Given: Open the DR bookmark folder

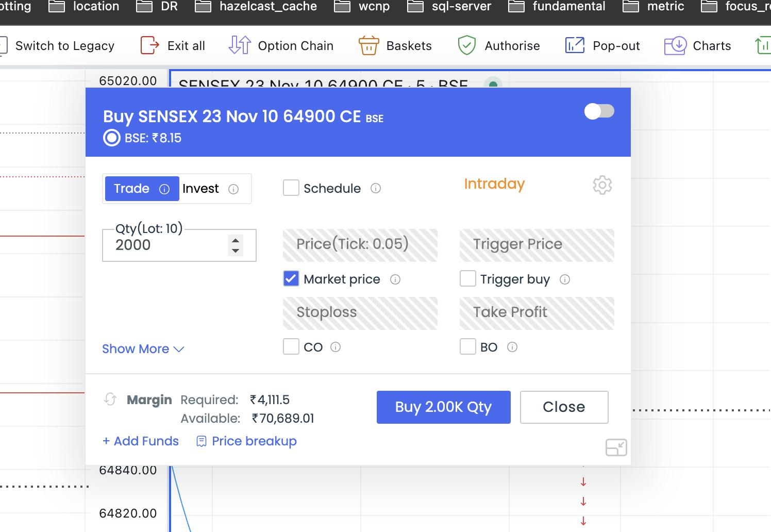Looking at the screenshot, I should coord(157,6).
